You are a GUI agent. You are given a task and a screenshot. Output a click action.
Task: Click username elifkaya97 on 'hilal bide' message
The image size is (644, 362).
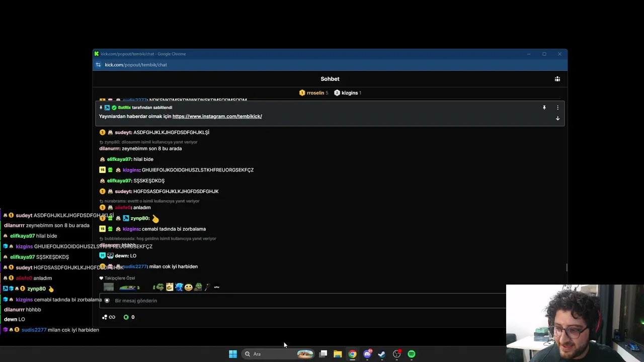119,159
